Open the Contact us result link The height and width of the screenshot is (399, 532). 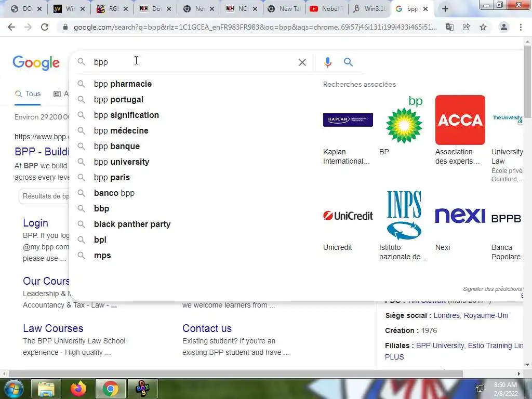tap(207, 328)
